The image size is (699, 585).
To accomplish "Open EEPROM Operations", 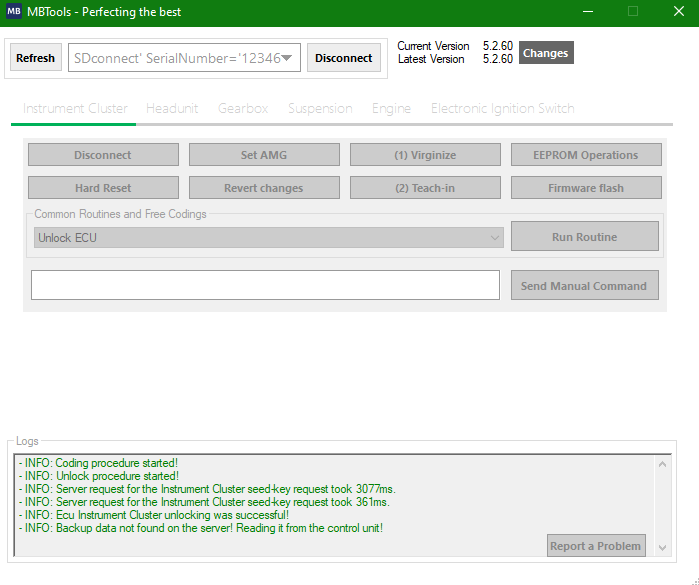I will [586, 155].
